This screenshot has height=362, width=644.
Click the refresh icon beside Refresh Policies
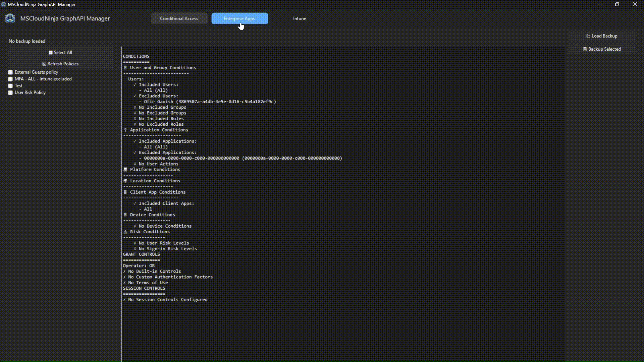pos(44,64)
